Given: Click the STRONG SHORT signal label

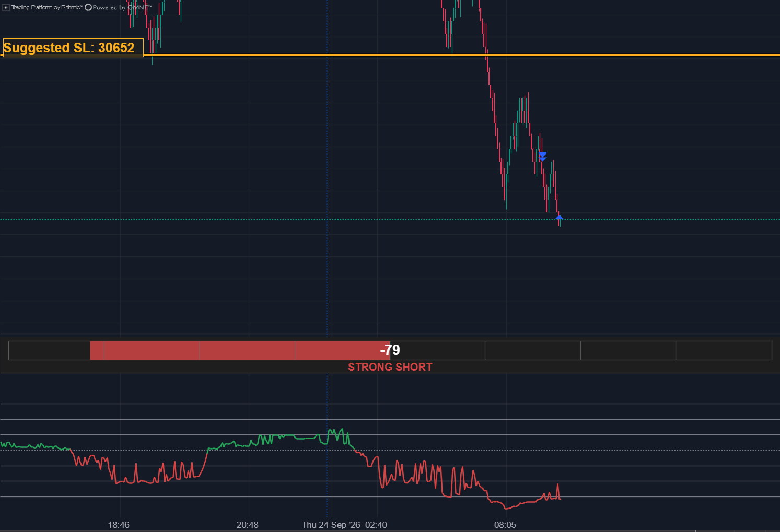Looking at the screenshot, I should 390,367.
